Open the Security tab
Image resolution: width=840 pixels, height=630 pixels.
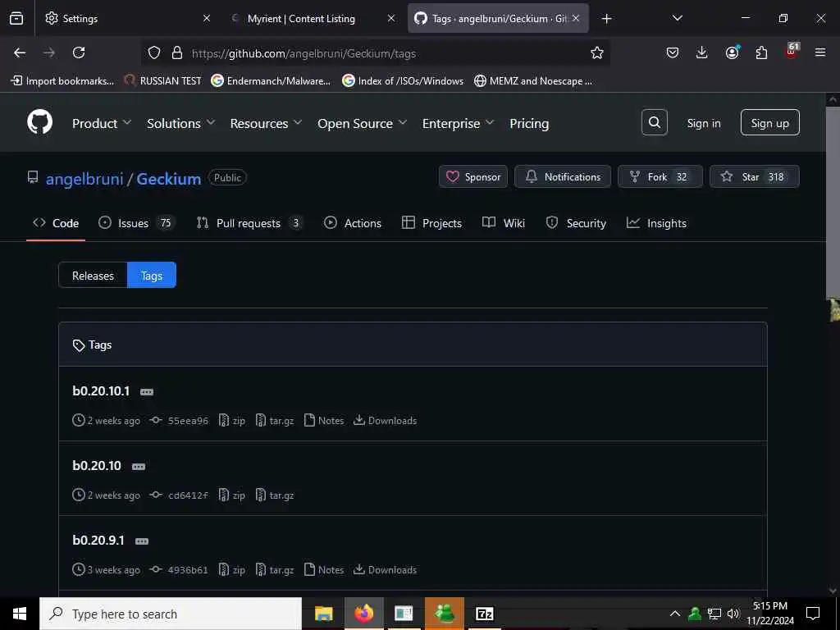click(x=576, y=223)
